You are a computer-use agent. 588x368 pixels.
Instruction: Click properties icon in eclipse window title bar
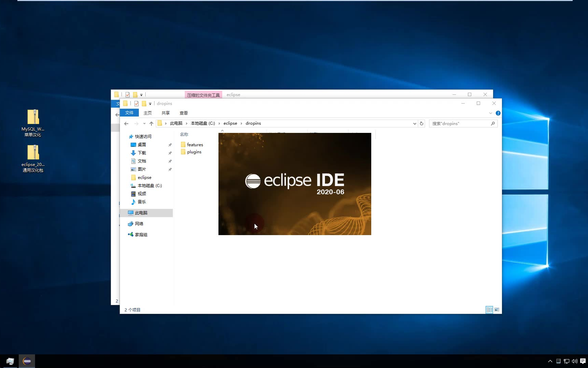pyautogui.click(x=128, y=95)
